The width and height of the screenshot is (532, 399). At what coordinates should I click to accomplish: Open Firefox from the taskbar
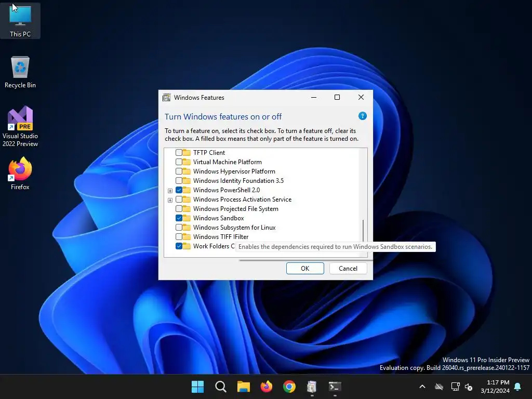tap(267, 387)
